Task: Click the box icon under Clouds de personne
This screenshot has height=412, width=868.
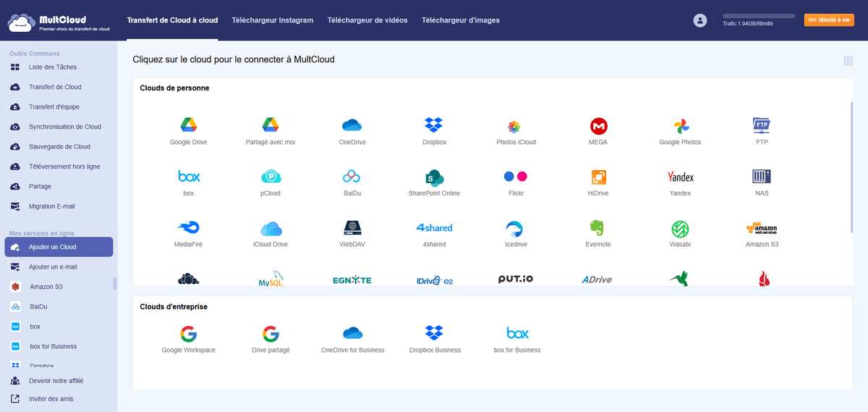Action: (x=189, y=177)
